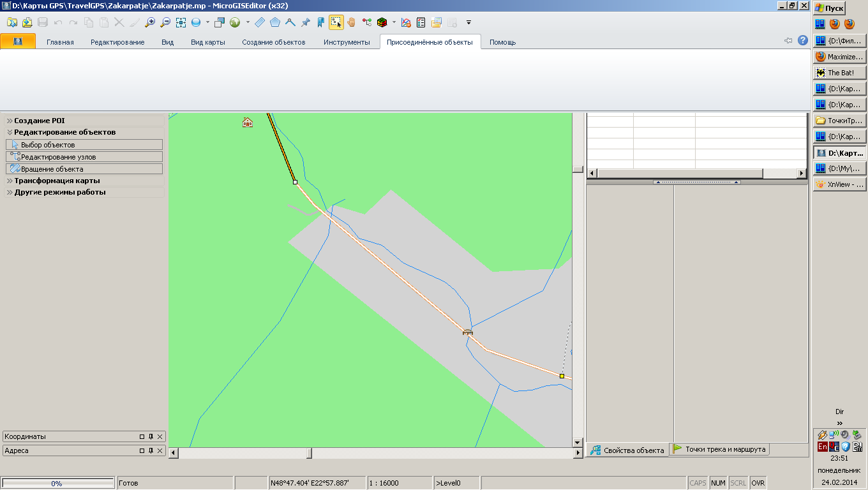Click the Редактирование узлов button
The image size is (868, 490).
pos(58,157)
